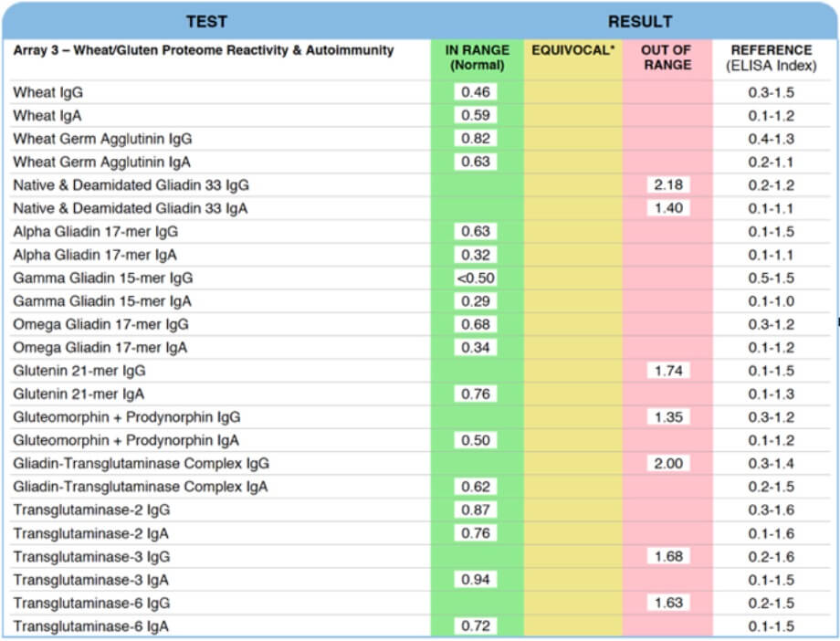Viewport: 840px width, 641px height.
Task: Click the 2.00 Gliadin-Transglutaminase Complex value
Action: tap(668, 463)
